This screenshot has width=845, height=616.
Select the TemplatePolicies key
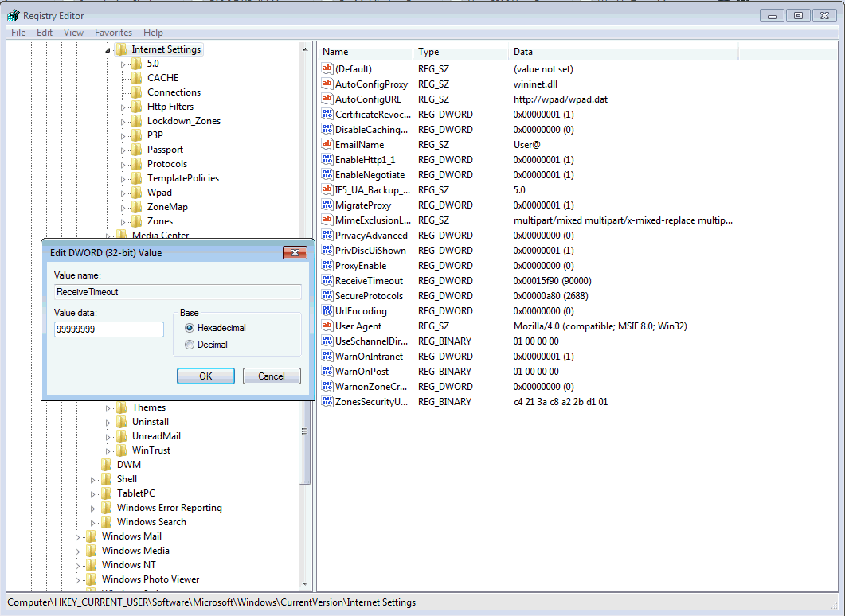tap(183, 178)
